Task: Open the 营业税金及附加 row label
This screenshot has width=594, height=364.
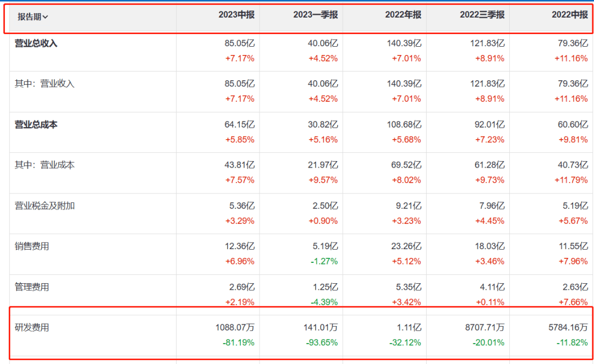Action: pyautogui.click(x=44, y=206)
